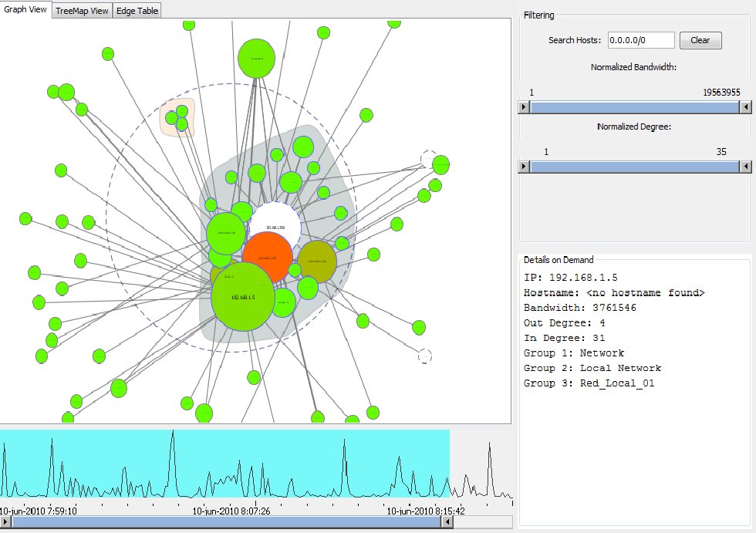Select small dashed empty node at bottom right
756x533 pixels.
[x=424, y=356]
